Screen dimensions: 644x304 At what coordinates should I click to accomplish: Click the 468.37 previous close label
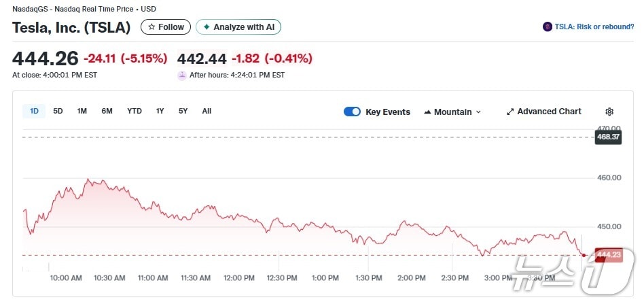point(608,137)
